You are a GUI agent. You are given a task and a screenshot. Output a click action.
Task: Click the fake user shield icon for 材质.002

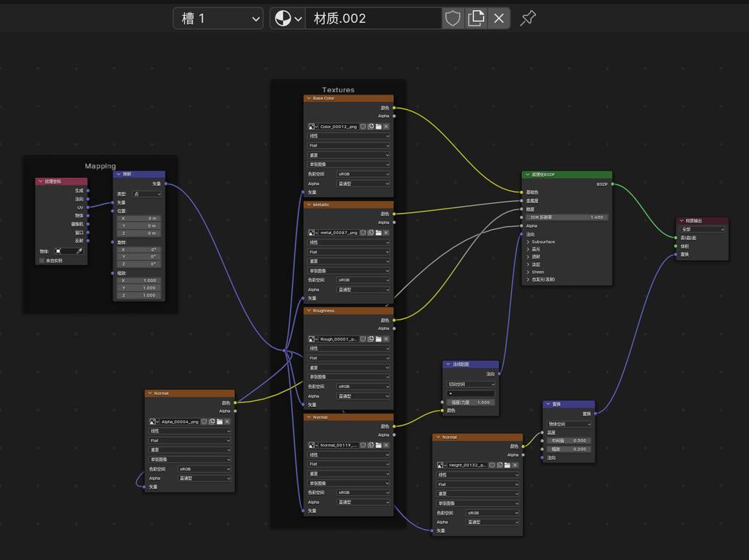tap(452, 18)
